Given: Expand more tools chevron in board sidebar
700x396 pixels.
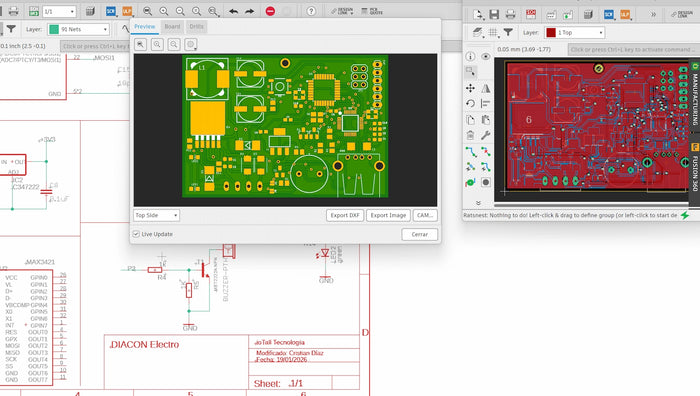Looking at the screenshot, I should click(x=478, y=203).
